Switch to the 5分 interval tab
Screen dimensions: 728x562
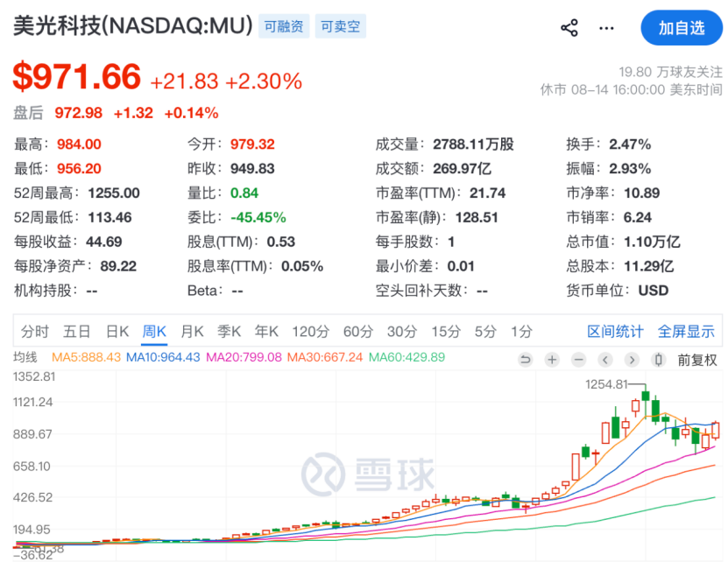click(x=485, y=332)
